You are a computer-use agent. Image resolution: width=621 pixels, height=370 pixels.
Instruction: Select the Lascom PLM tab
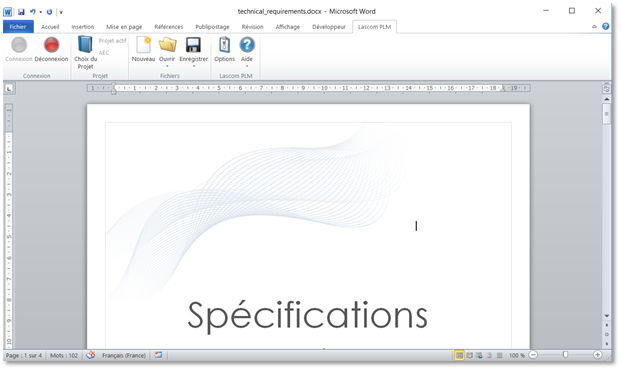pos(374,27)
